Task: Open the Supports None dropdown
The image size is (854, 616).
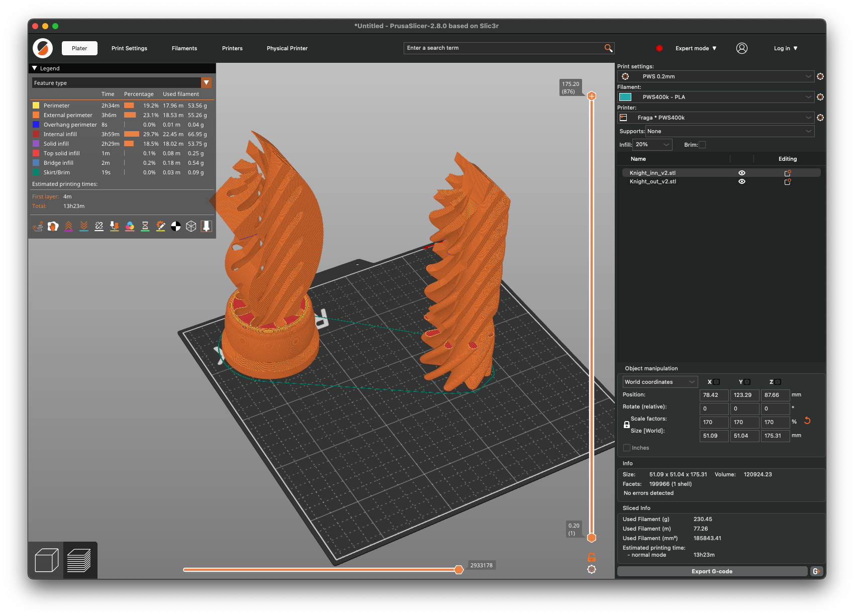Action: [x=730, y=131]
